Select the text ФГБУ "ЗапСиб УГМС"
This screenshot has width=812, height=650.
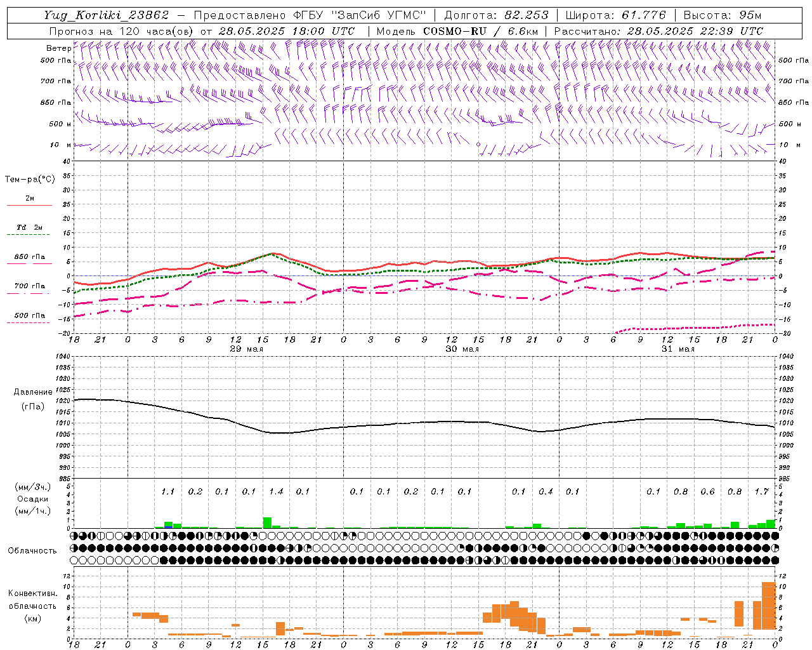[360, 15]
